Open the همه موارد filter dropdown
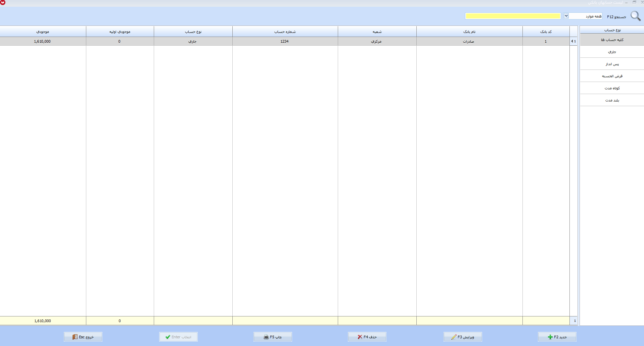 566,16
